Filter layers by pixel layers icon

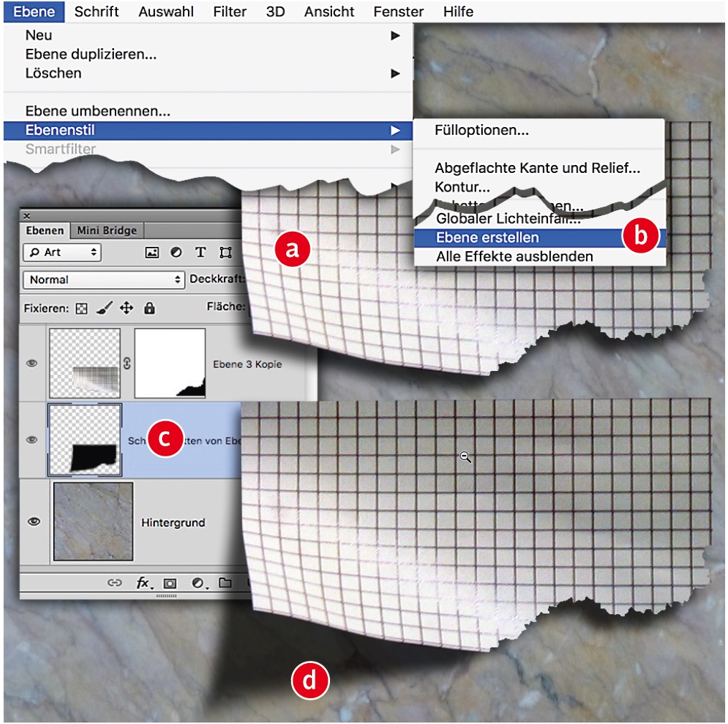click(x=152, y=253)
